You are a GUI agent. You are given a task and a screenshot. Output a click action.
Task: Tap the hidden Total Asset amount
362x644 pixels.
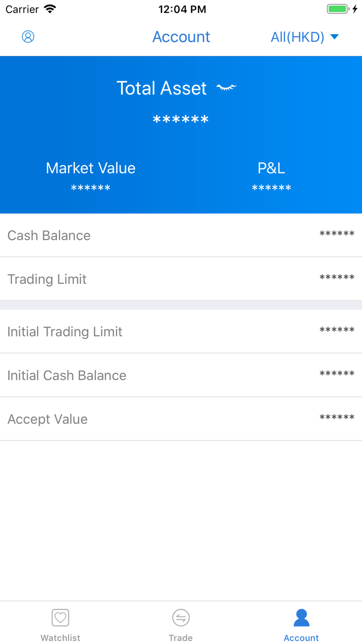(180, 120)
